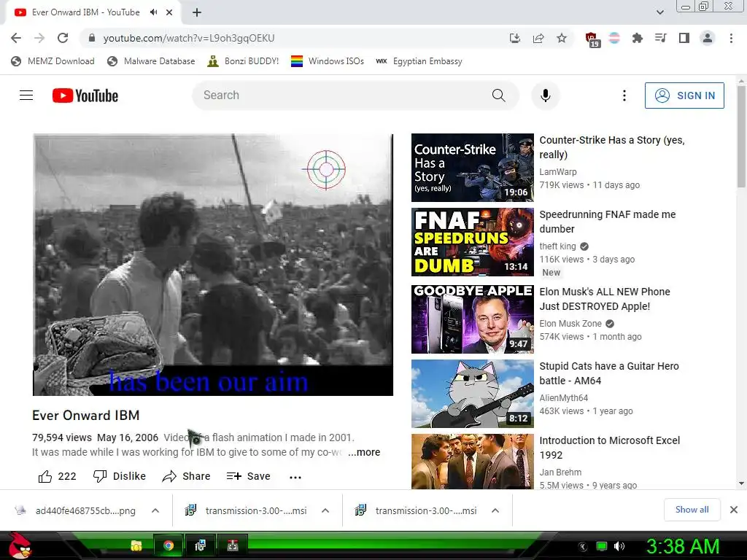
Task: Open more actions ellipsis under video
Action: pos(295,477)
